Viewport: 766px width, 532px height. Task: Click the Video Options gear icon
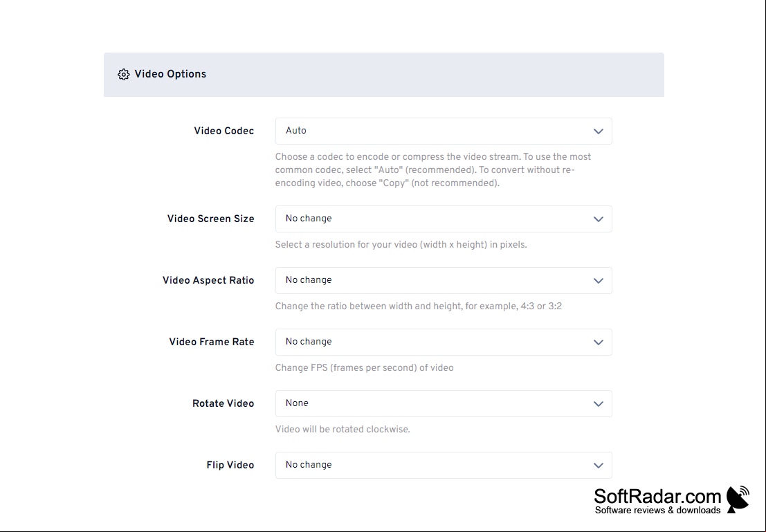(x=124, y=74)
